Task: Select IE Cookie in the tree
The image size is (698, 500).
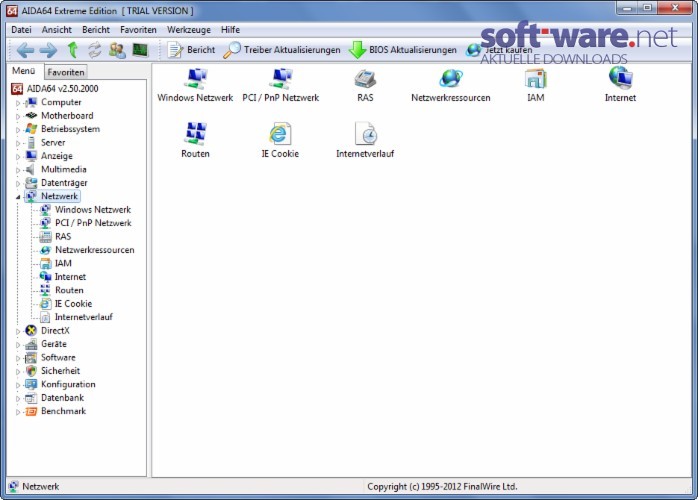Action: [73, 304]
